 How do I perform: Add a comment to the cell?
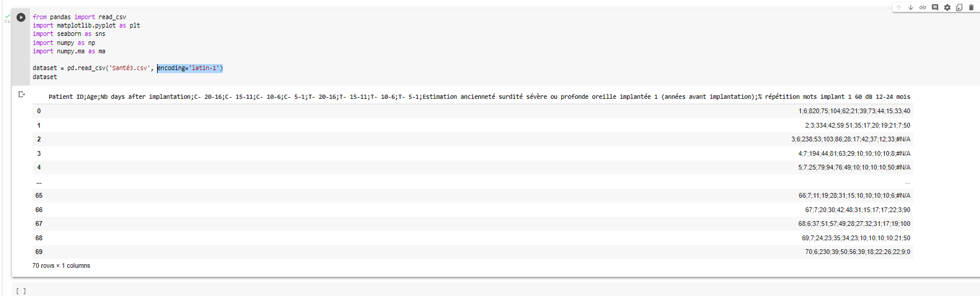point(935,8)
